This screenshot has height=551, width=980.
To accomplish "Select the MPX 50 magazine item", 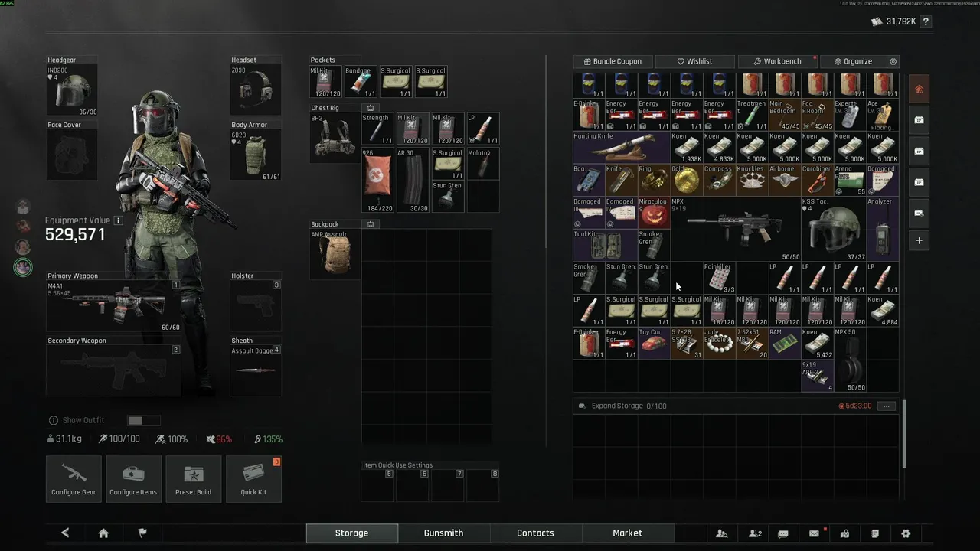I will pyautogui.click(x=849, y=360).
